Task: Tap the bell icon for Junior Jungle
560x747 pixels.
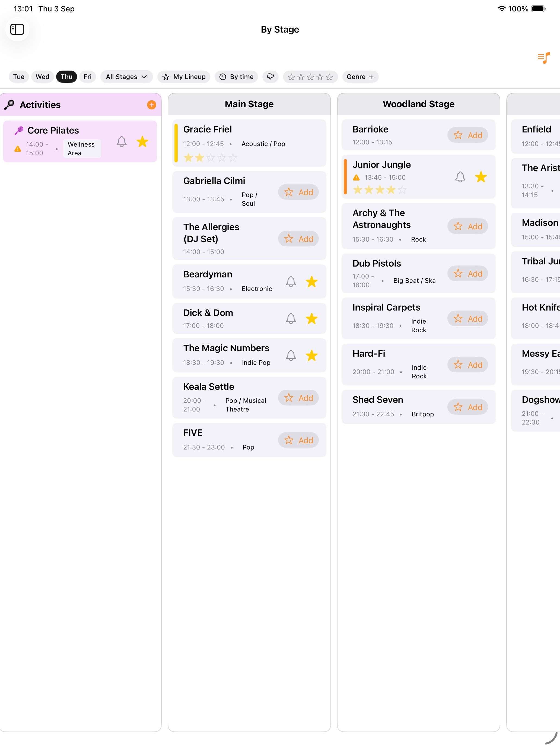Action: click(x=460, y=177)
